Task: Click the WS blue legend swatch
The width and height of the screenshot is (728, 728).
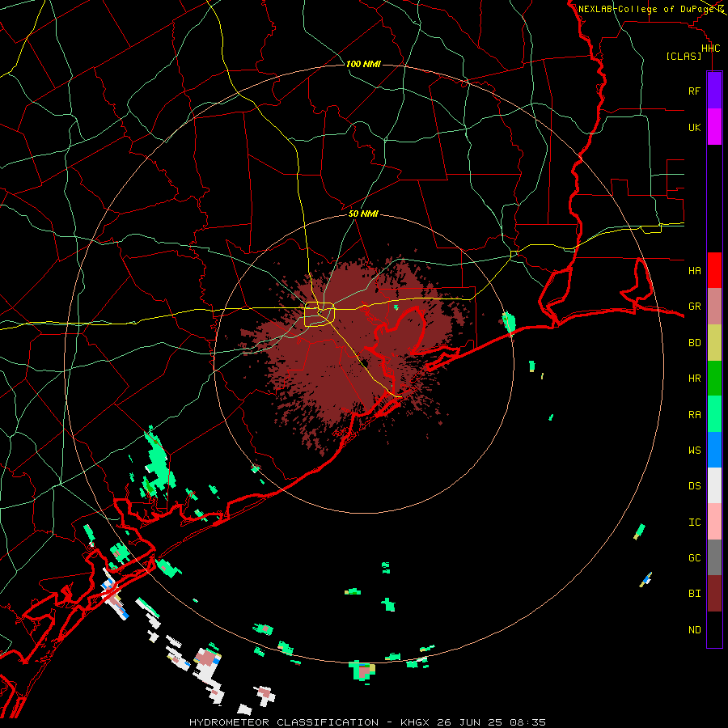Action: click(x=714, y=450)
